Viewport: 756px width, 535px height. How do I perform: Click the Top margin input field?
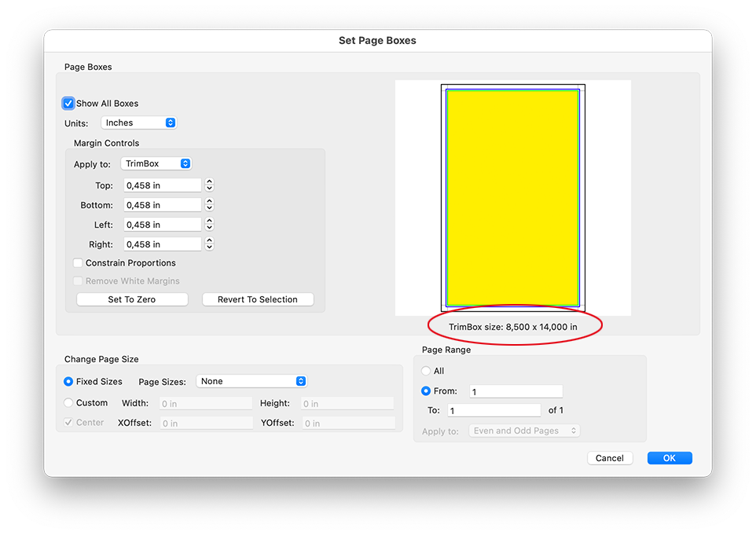[x=163, y=185]
